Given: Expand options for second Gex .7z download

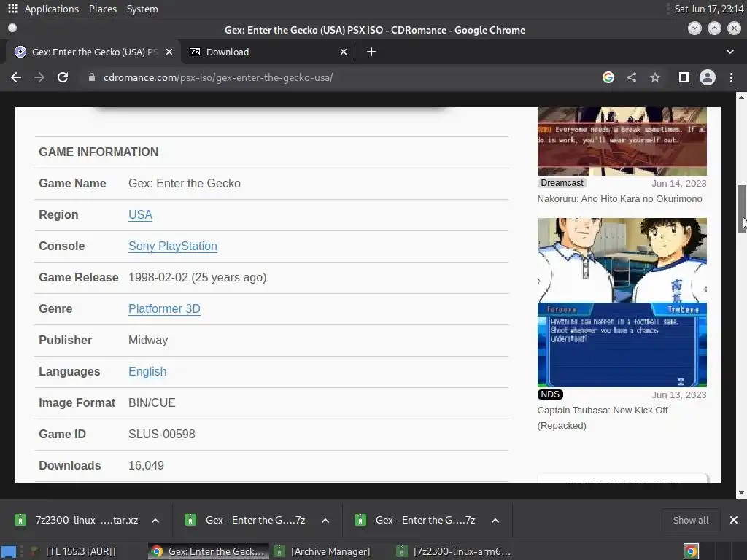Looking at the screenshot, I should (x=495, y=521).
